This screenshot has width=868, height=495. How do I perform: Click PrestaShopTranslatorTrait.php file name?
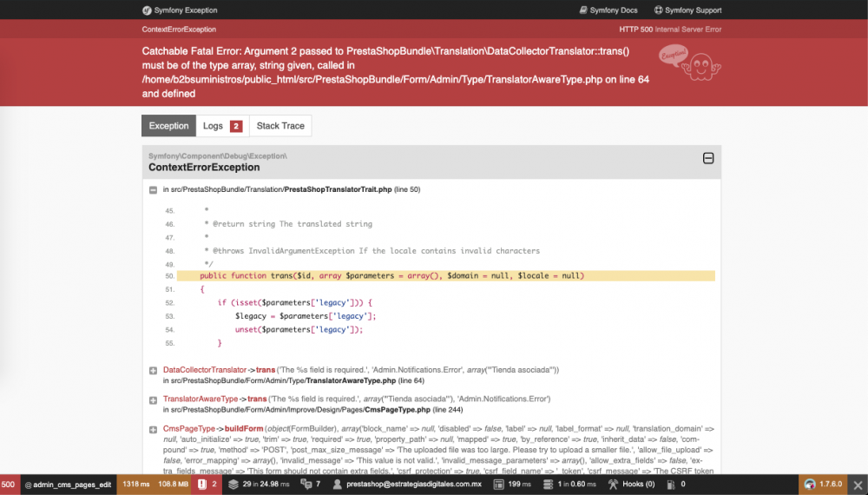point(339,189)
